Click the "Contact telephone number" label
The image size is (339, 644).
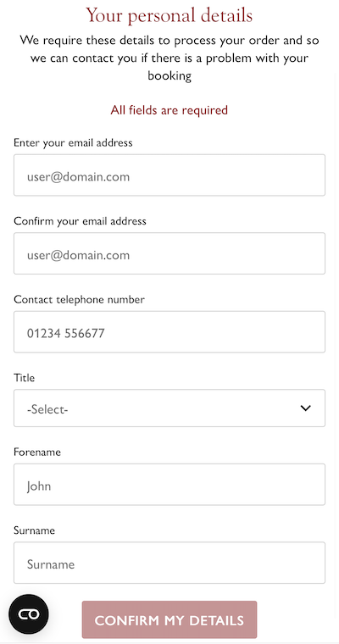(79, 299)
